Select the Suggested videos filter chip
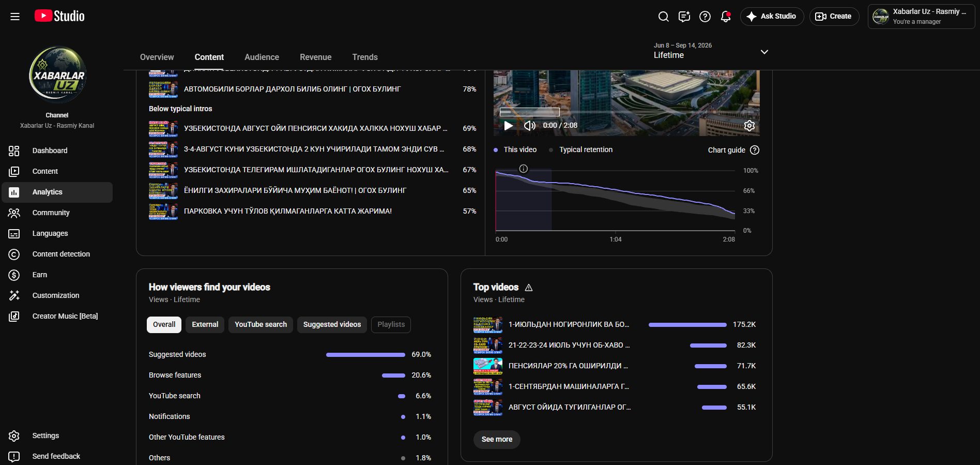 pos(332,324)
